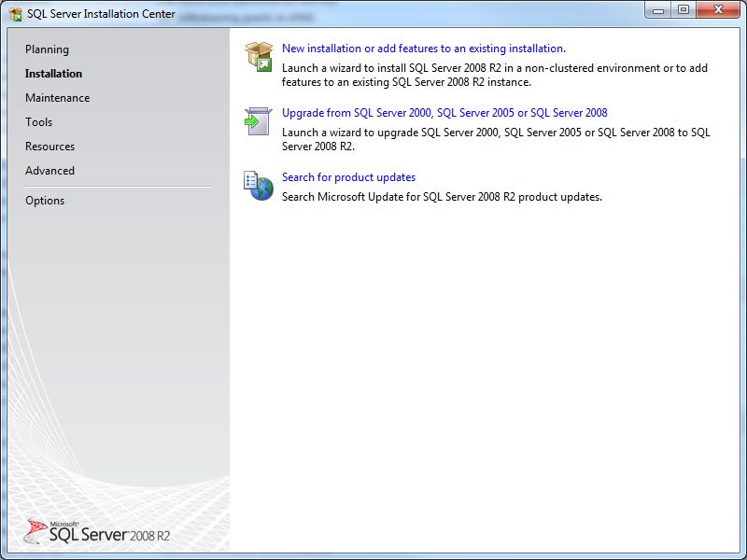Open the Advanced section

tap(49, 171)
